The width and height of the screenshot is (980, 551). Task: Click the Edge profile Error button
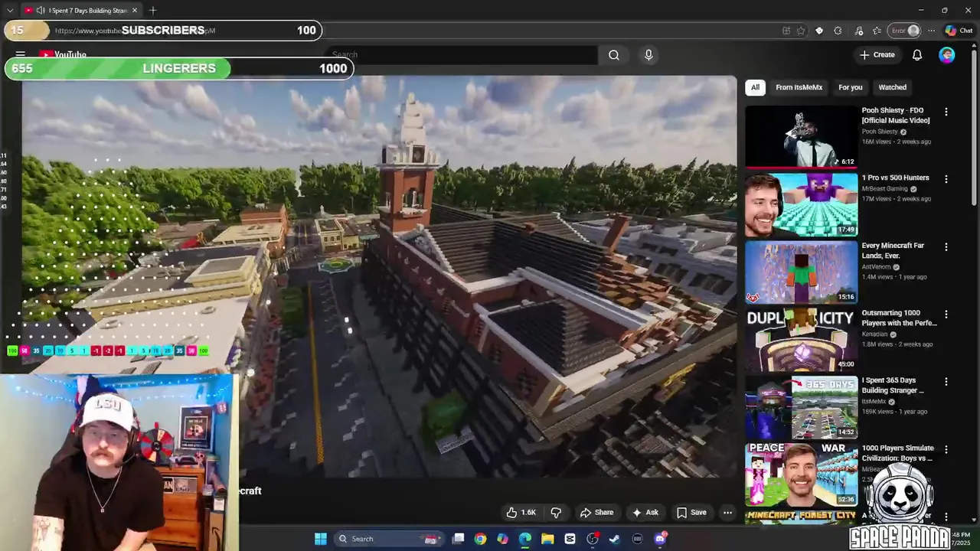coord(905,31)
